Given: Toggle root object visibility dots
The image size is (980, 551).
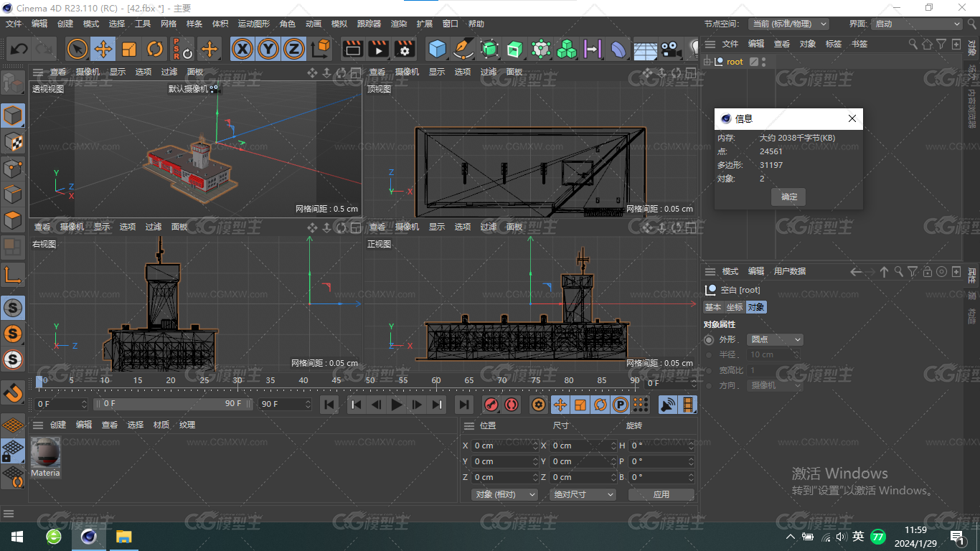Looking at the screenshot, I should [x=764, y=62].
